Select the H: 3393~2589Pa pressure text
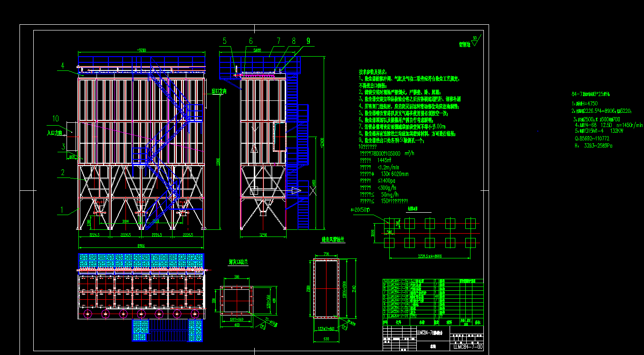 pos(593,146)
